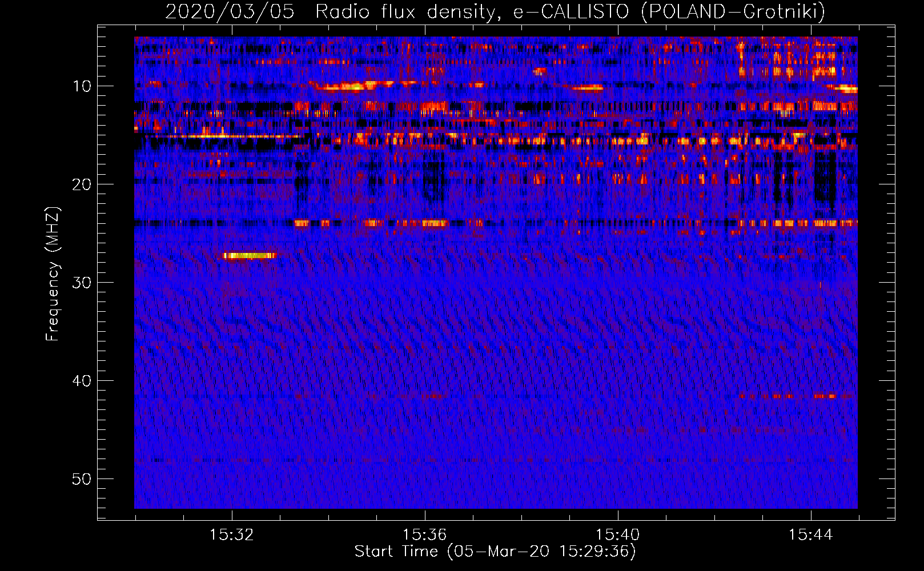This screenshot has width=924, height=571.
Task: Click the 50 MHz frequency tick label
Action: tap(82, 479)
